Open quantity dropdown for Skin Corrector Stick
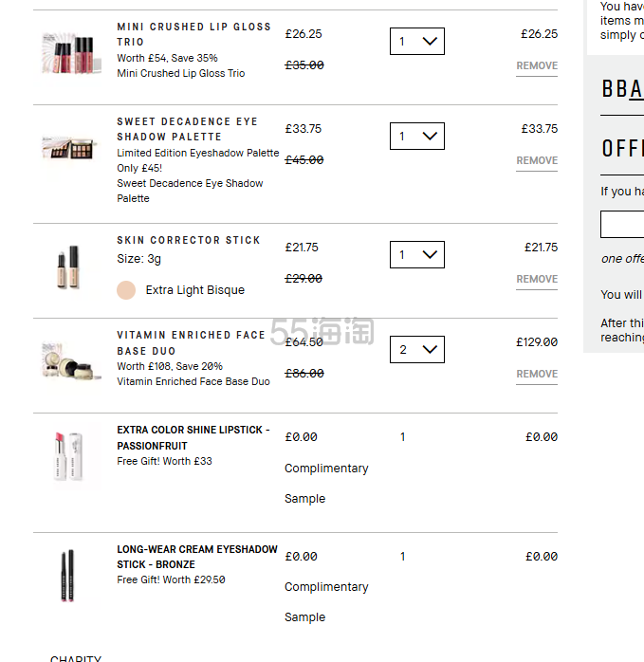This screenshot has height=662, width=644. [416, 255]
